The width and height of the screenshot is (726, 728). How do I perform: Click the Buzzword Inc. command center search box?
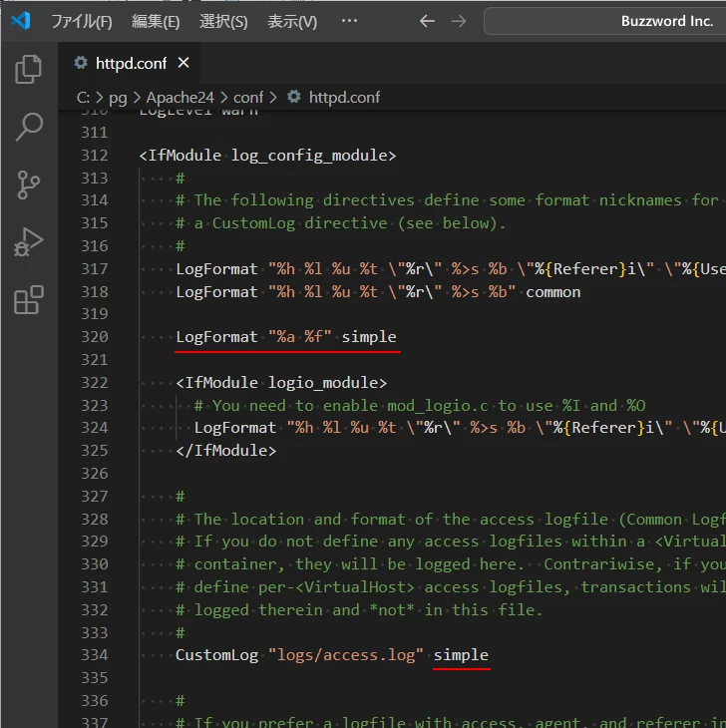click(x=608, y=21)
